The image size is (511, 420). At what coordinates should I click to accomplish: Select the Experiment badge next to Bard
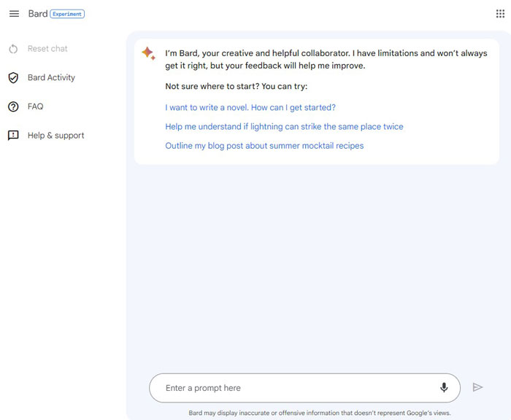point(67,14)
